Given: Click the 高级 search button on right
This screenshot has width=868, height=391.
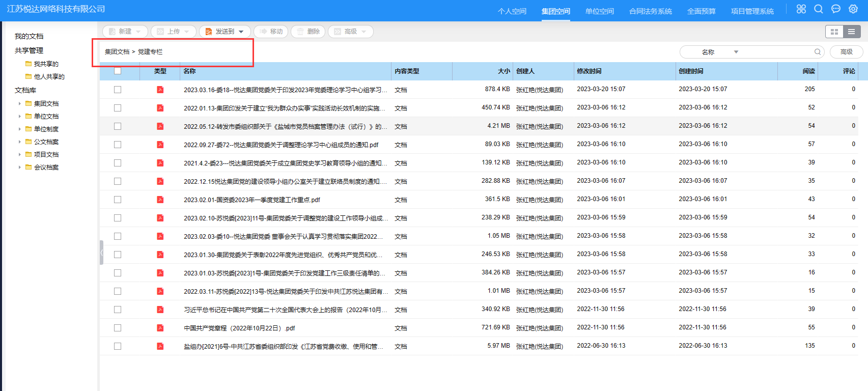Looking at the screenshot, I should pos(846,52).
